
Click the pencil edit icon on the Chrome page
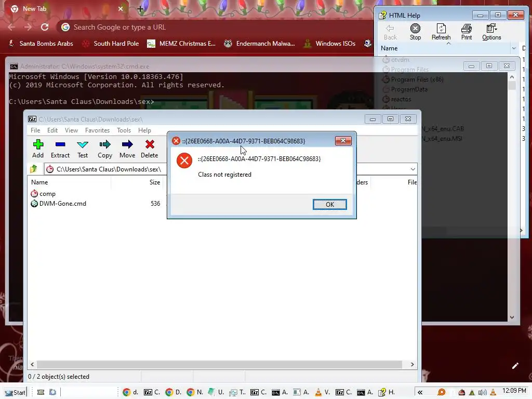coord(515,366)
